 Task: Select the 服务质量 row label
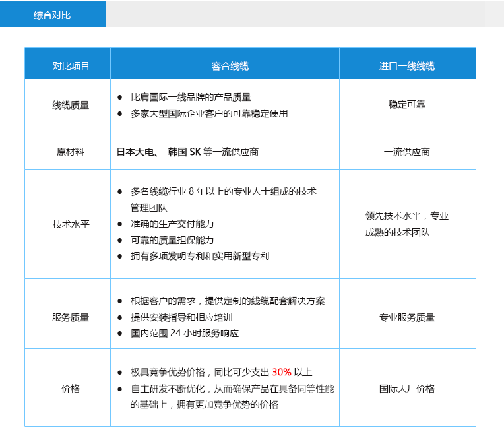point(71,317)
